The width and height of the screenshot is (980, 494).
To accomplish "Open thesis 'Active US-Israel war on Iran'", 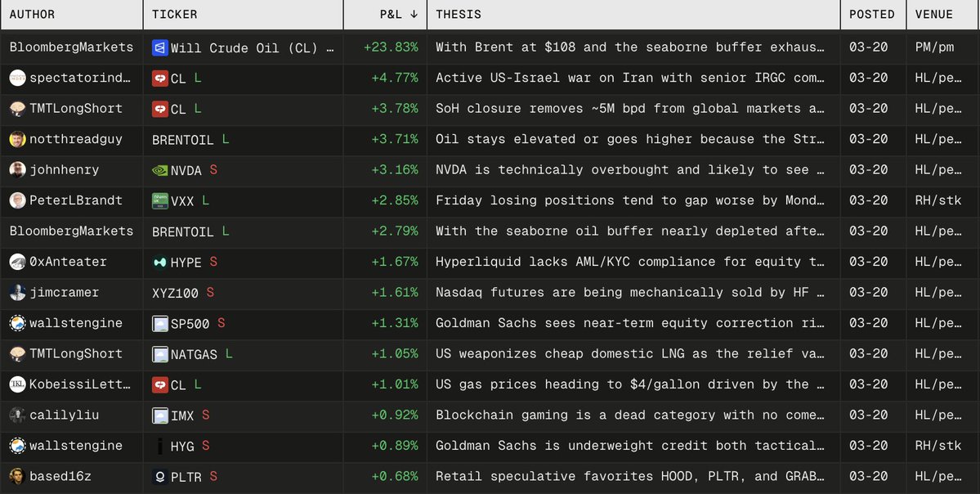I will 629,79.
